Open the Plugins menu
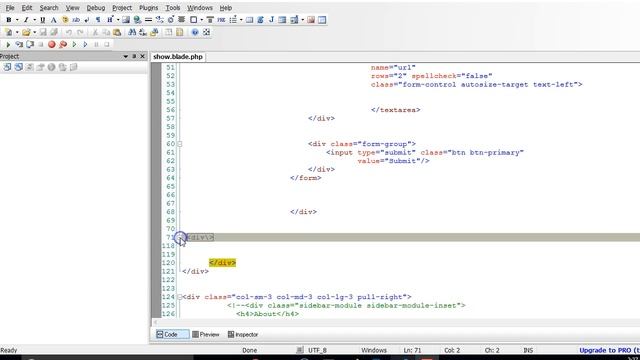 tap(148, 8)
